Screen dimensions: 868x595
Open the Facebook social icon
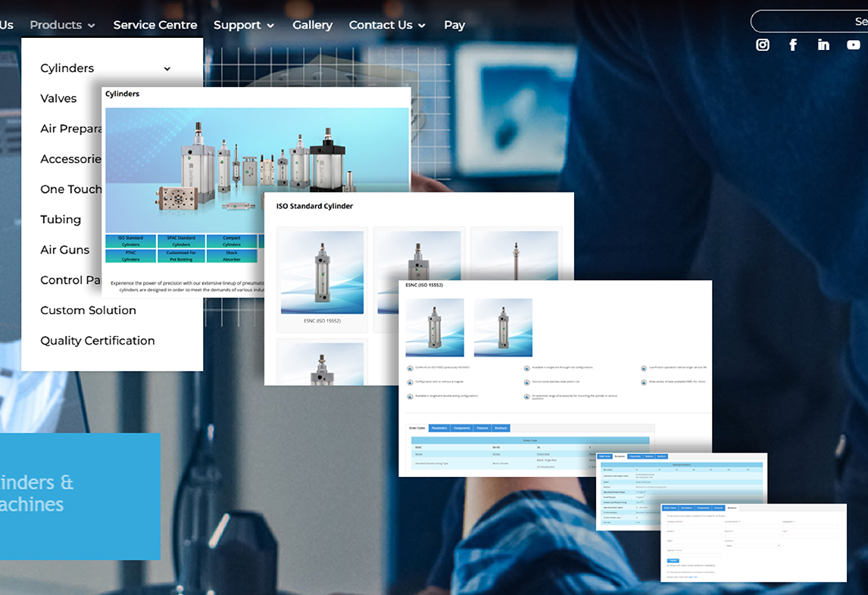tap(793, 45)
